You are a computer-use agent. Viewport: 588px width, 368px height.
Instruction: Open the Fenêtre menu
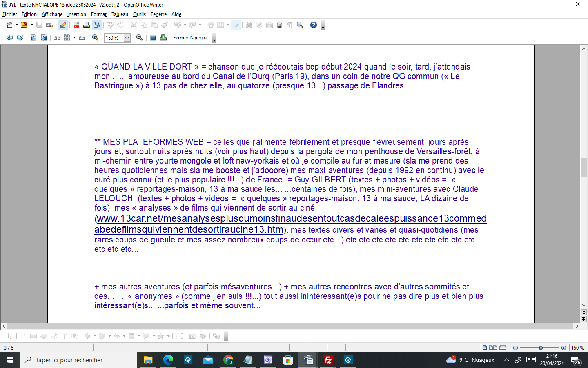click(158, 14)
